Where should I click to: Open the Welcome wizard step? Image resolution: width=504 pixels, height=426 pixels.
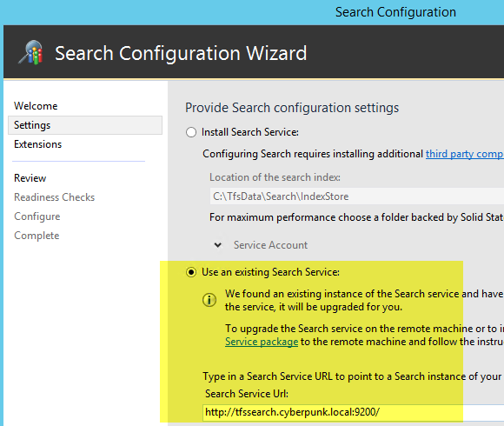36,106
